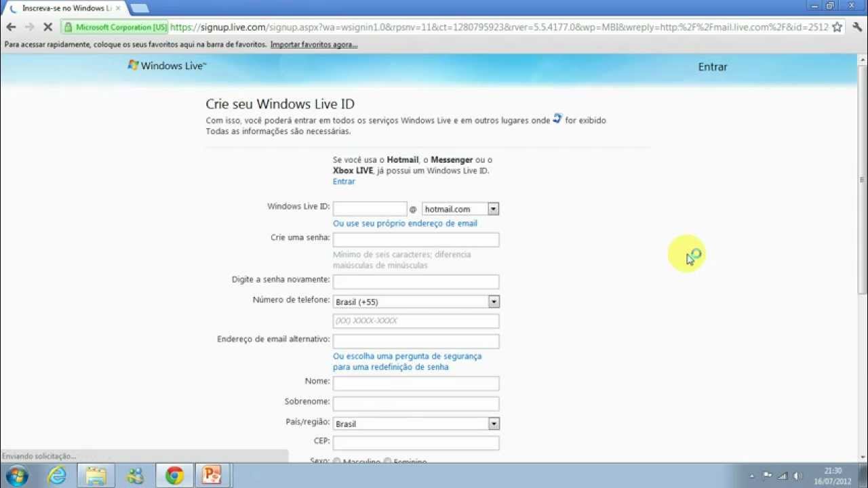Viewport: 868px width, 488px height.
Task: Click the address bar URL
Action: click(x=499, y=27)
